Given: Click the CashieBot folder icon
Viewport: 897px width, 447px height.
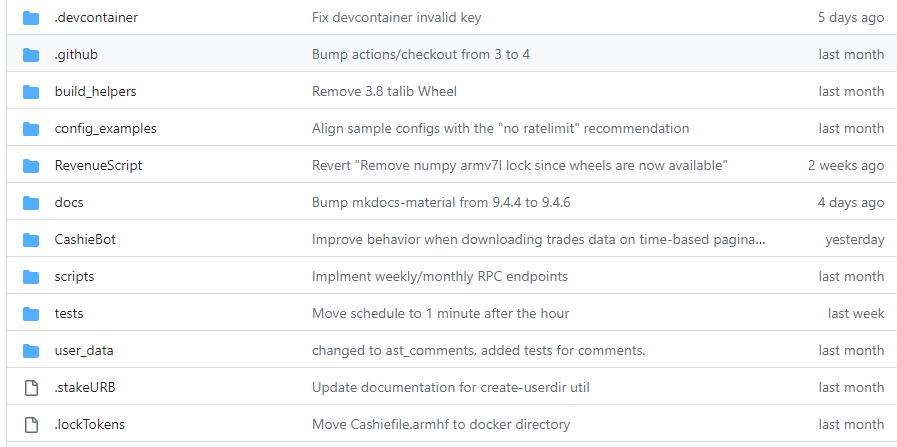Looking at the screenshot, I should (x=31, y=239).
